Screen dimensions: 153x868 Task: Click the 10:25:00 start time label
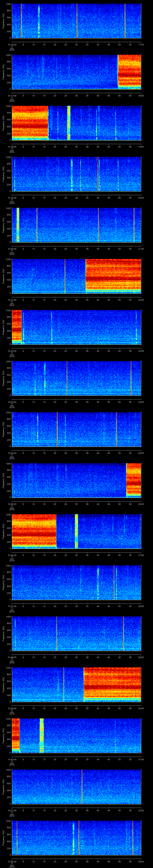point(12,504)
